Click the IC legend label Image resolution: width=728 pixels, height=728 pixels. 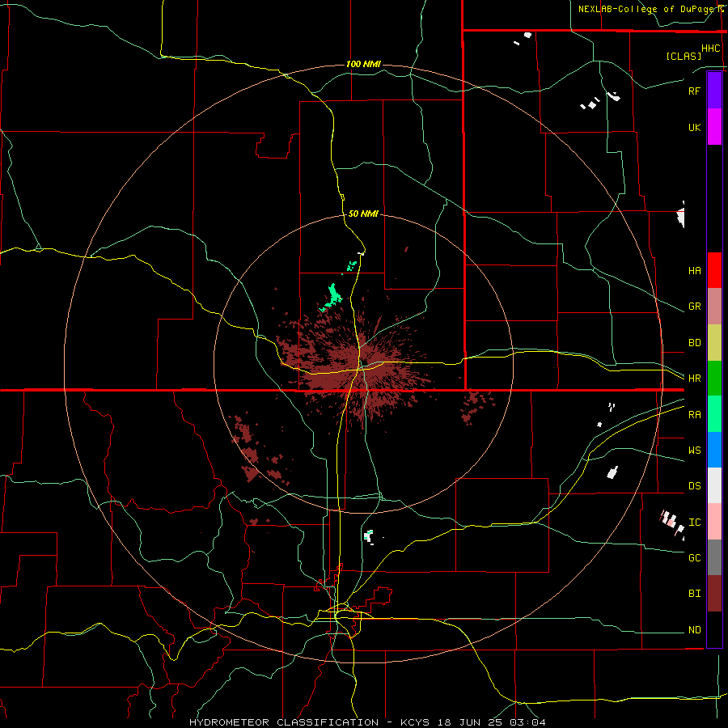point(694,522)
